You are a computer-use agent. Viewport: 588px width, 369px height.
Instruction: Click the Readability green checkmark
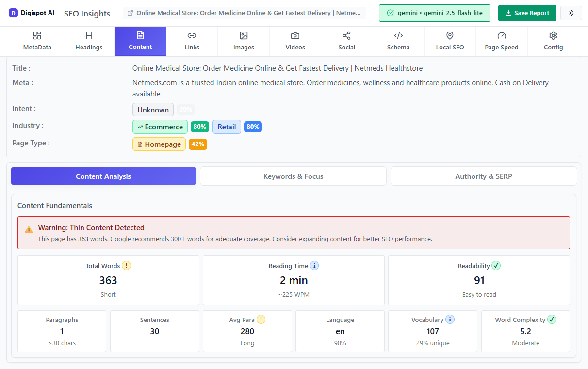(x=496, y=265)
